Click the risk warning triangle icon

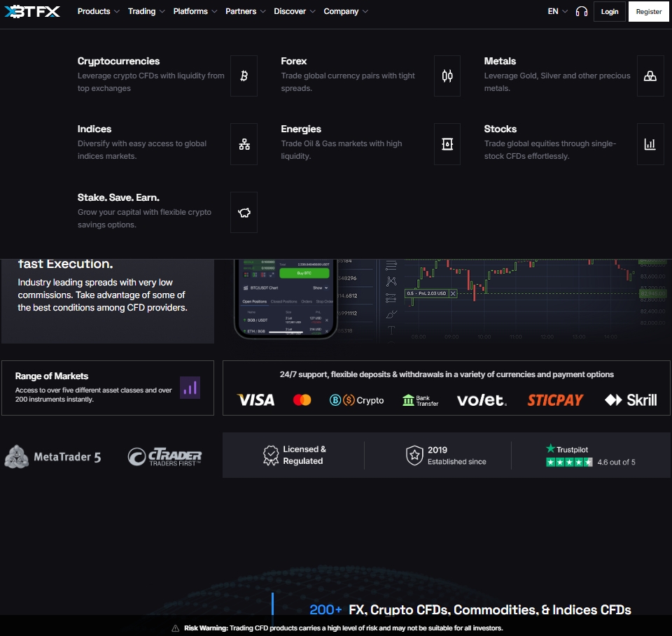[175, 628]
